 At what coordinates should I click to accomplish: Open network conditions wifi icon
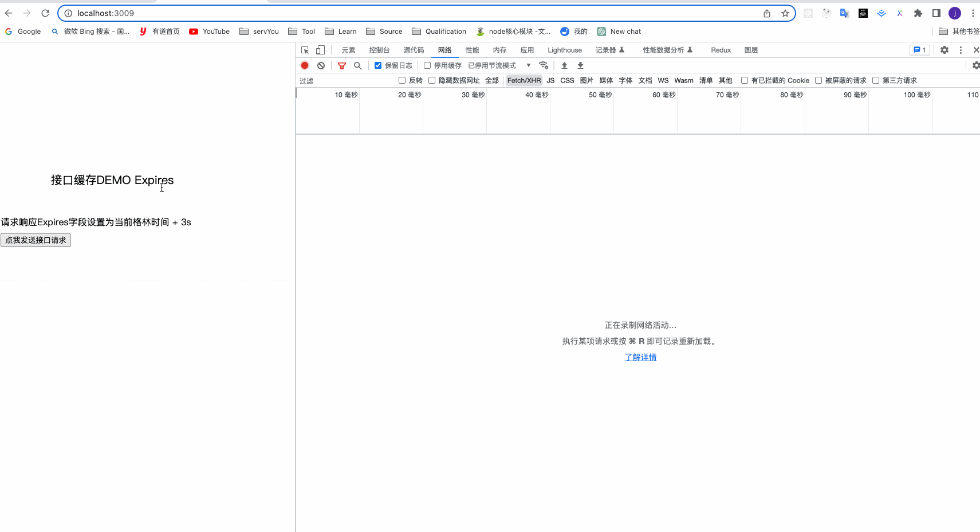point(544,65)
